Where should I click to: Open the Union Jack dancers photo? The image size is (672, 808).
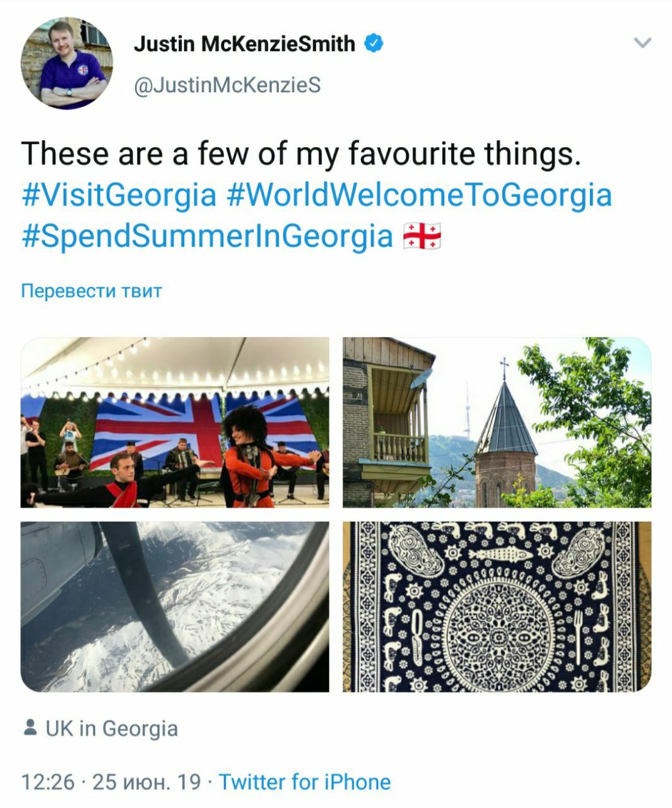pos(175,422)
